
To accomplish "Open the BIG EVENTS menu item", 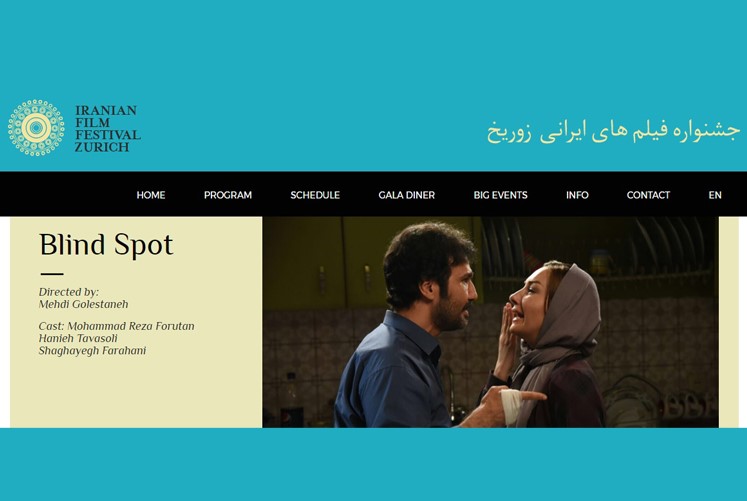I will point(500,195).
